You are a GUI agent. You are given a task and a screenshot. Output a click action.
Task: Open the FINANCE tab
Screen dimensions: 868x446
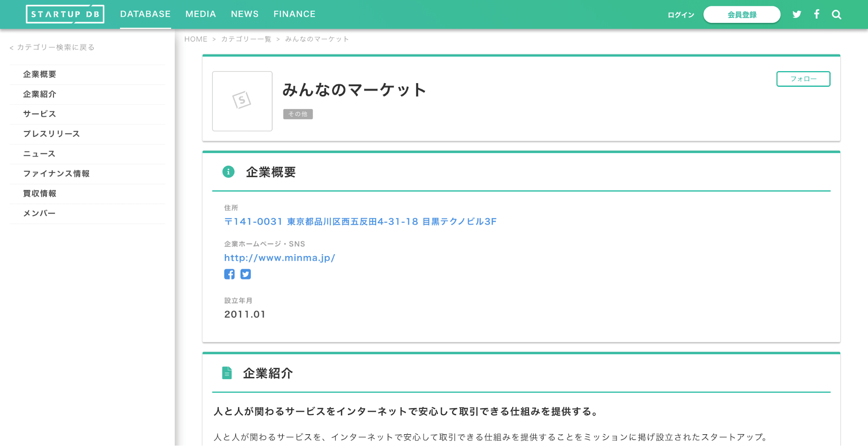[294, 14]
